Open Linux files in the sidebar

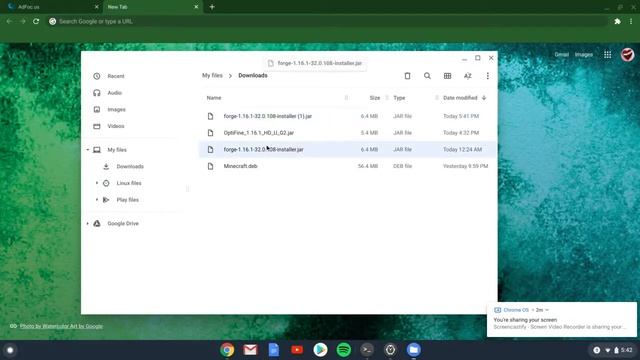pyautogui.click(x=129, y=183)
